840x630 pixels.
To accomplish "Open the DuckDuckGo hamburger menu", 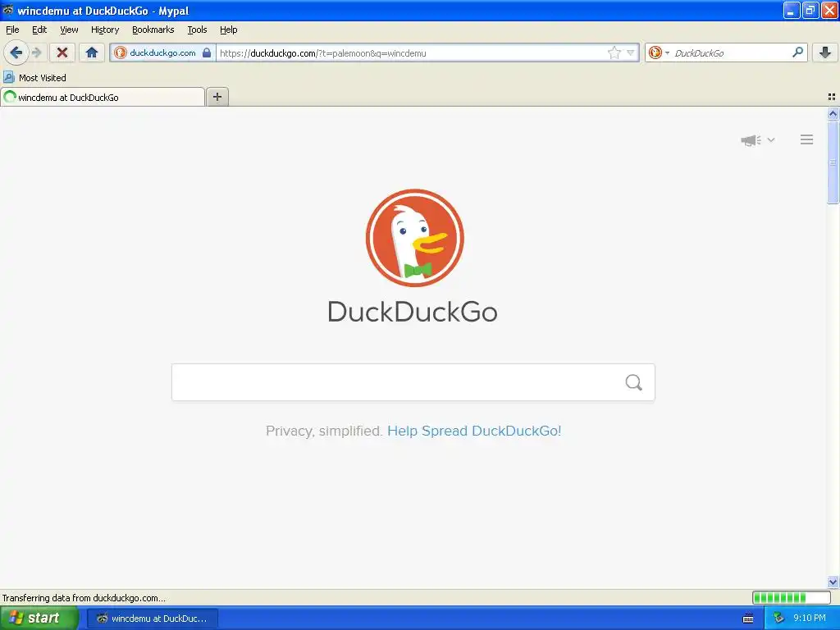I will click(x=807, y=139).
